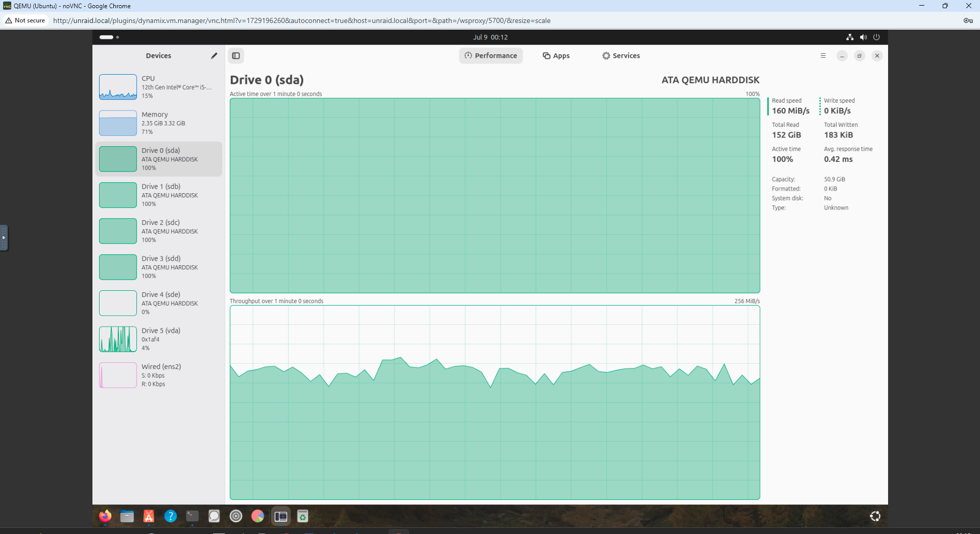Select Drive 4 (sde) in the sidebar

pyautogui.click(x=159, y=303)
